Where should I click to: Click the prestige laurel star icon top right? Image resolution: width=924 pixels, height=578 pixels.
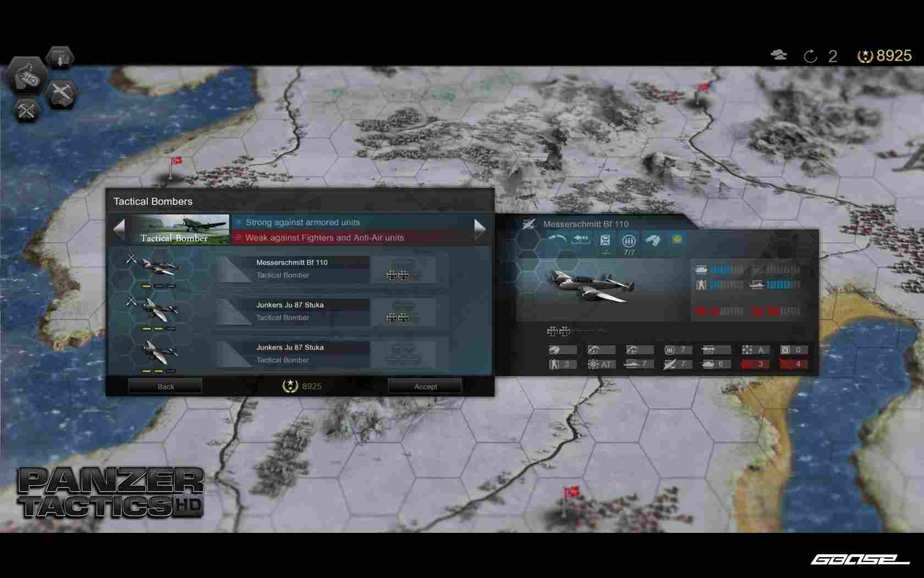pos(865,56)
